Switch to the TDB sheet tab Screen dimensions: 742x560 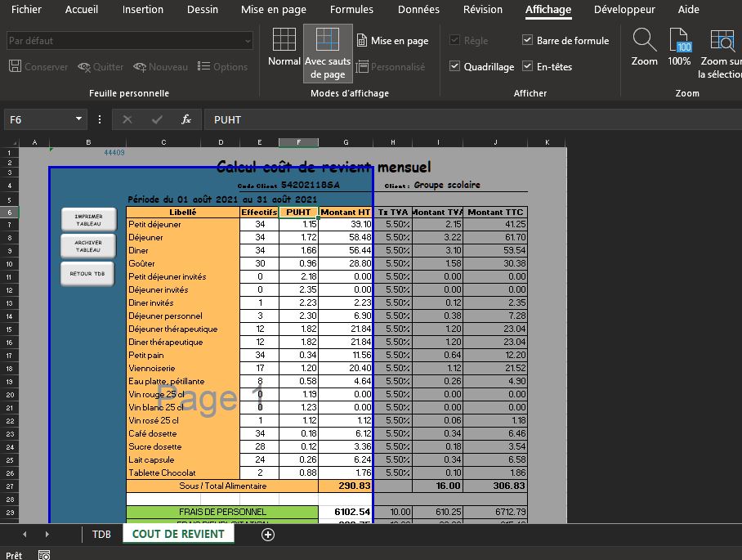[x=101, y=535]
